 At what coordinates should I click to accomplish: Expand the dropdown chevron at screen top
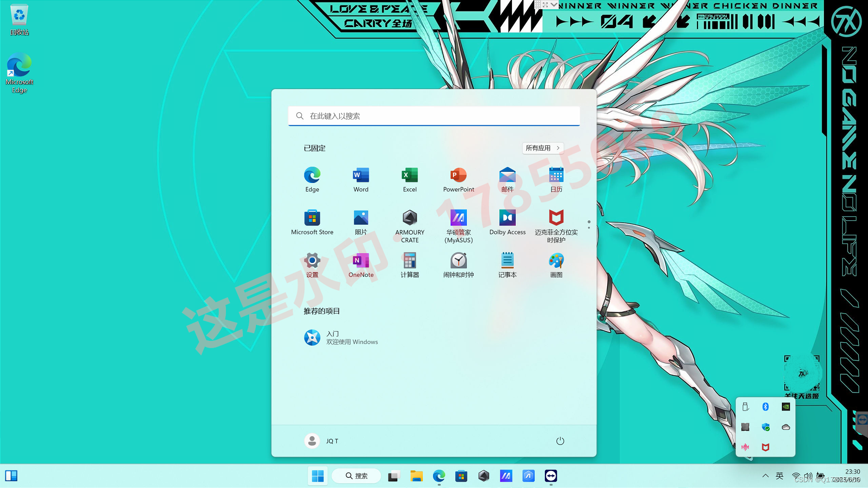click(x=554, y=4)
